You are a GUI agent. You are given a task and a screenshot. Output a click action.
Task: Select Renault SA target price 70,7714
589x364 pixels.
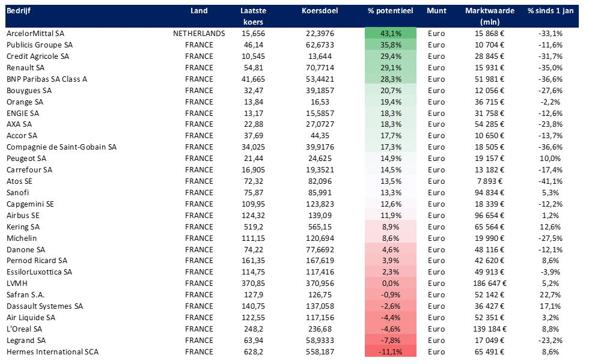coord(320,68)
